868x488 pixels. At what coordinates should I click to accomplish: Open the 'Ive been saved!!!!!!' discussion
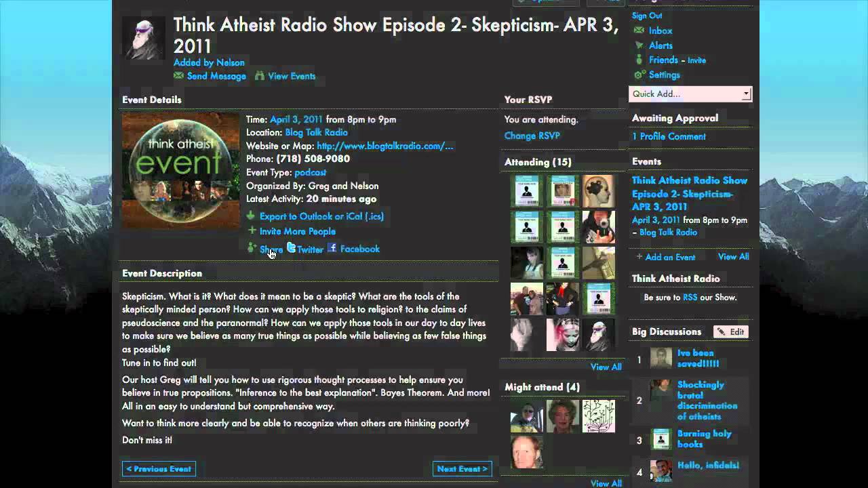coord(698,358)
